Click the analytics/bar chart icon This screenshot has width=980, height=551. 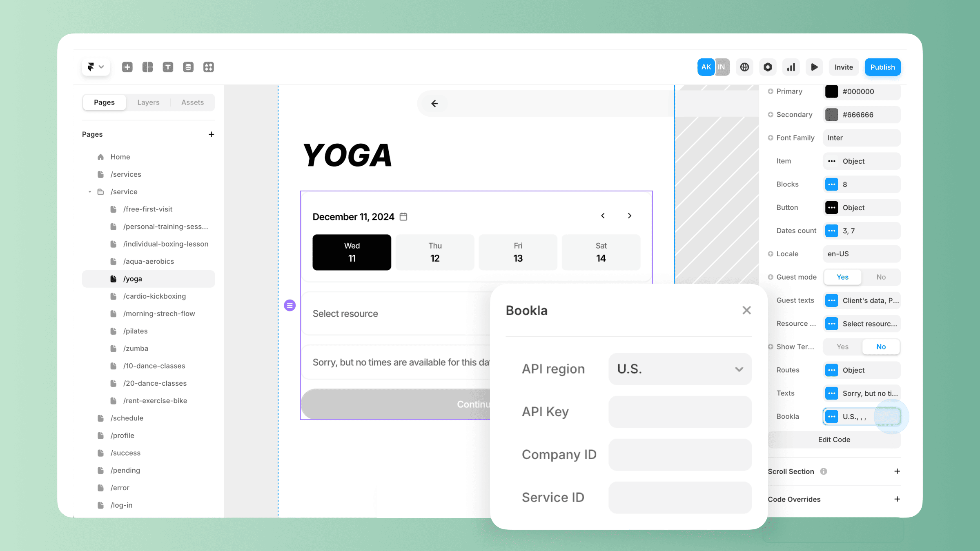[x=791, y=67]
